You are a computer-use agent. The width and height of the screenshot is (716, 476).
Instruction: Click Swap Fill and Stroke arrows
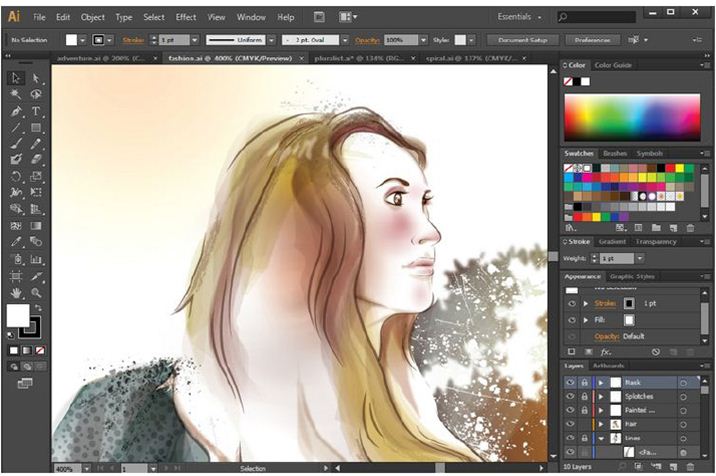coord(38,308)
